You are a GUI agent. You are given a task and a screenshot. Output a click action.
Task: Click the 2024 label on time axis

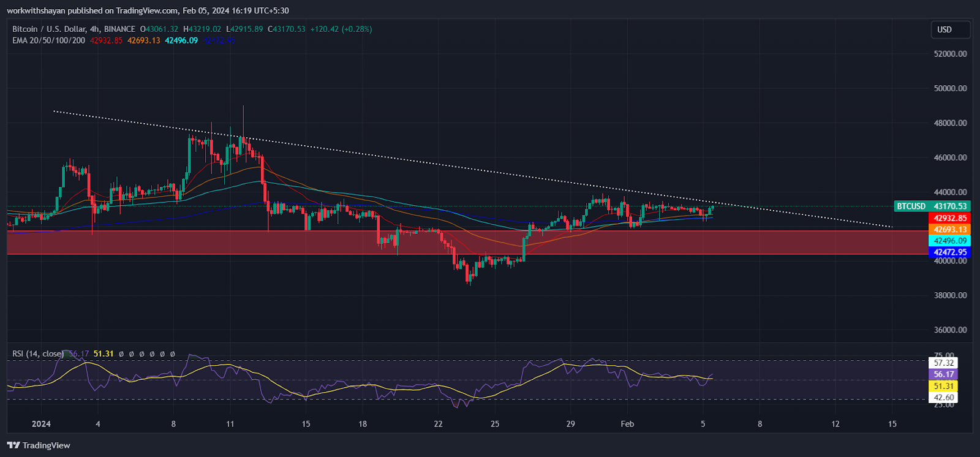tap(41, 424)
